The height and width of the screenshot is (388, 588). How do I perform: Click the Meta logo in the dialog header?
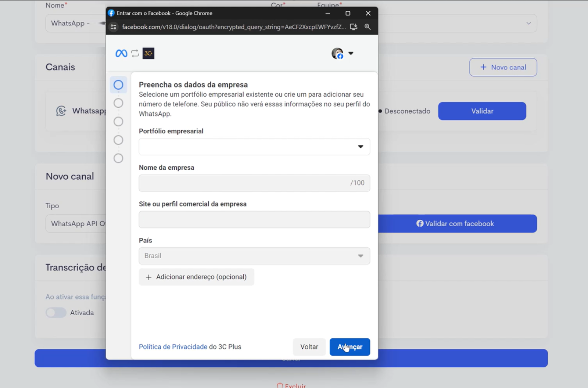121,54
